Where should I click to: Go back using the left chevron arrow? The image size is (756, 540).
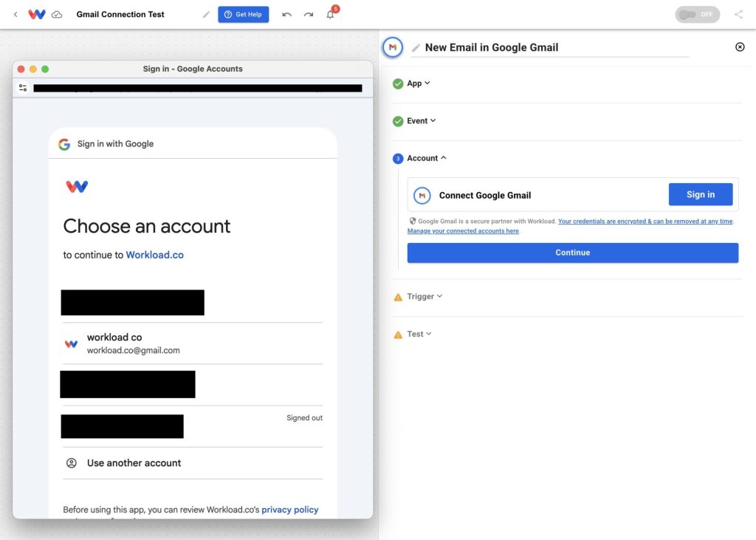point(16,15)
